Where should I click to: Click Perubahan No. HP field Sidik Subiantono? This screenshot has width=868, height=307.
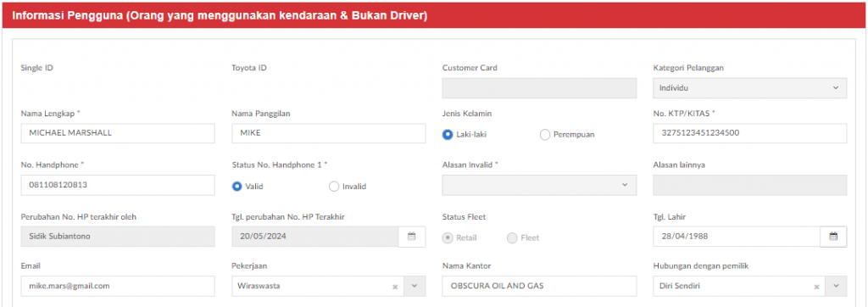coord(118,237)
